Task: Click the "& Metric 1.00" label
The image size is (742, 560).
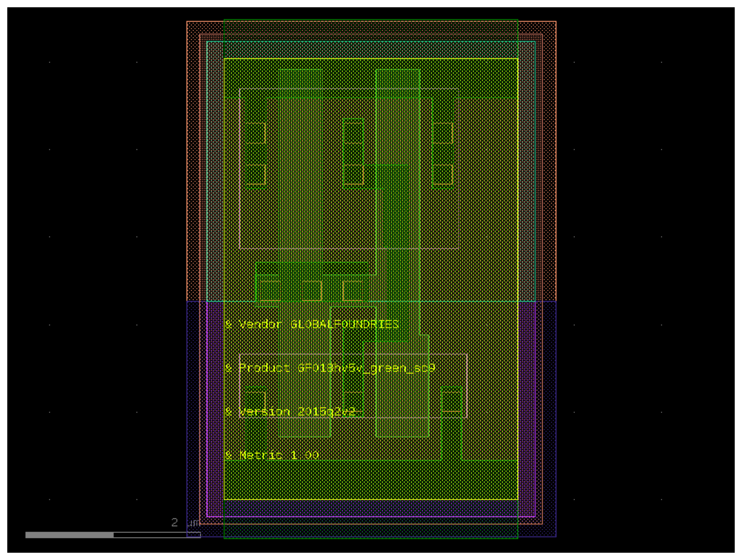Action: [x=272, y=455]
